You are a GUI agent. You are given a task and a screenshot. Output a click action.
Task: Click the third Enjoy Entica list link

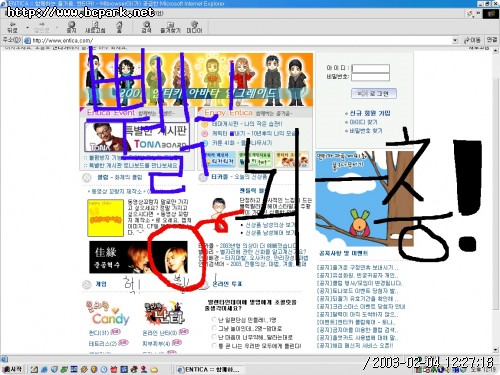coord(242,143)
